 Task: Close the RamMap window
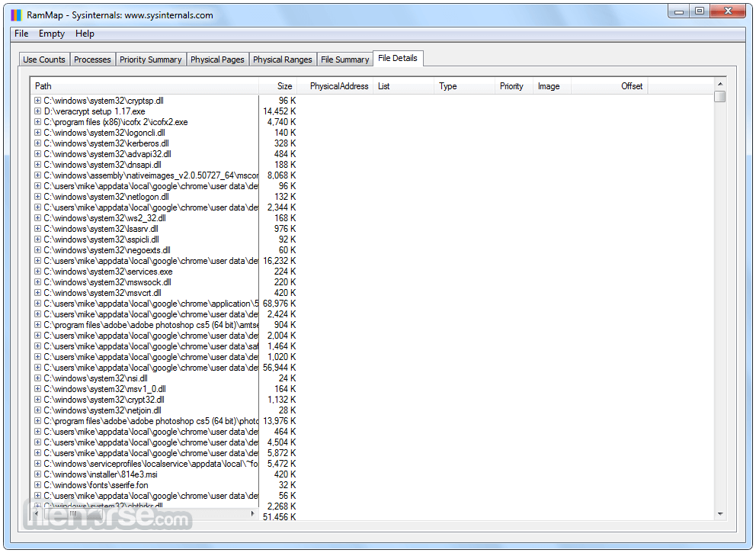[x=729, y=11]
